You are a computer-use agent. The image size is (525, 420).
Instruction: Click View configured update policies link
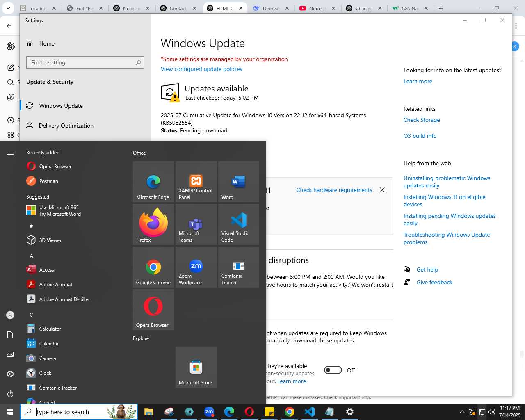[201, 69]
